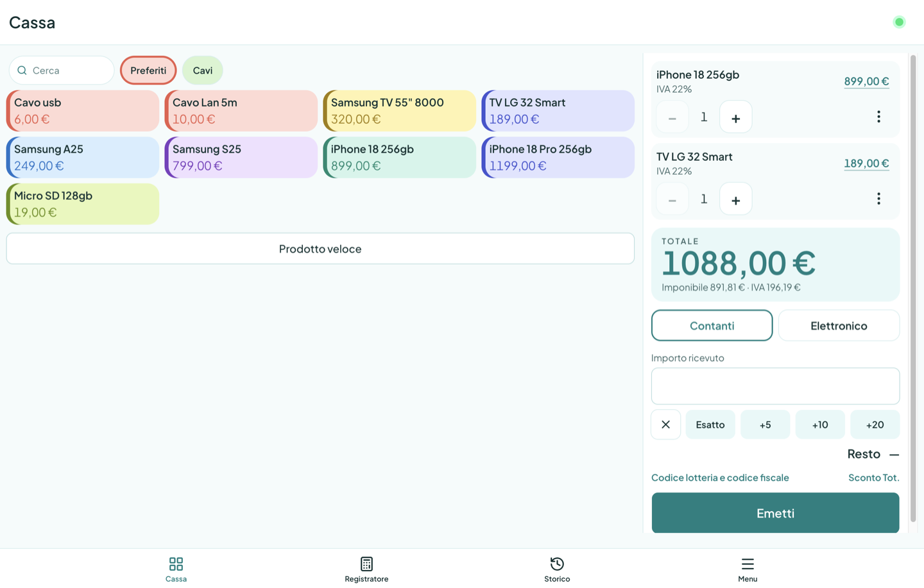Add iPhone 18 256gb product tile
This screenshot has width=924, height=588.
(399, 157)
